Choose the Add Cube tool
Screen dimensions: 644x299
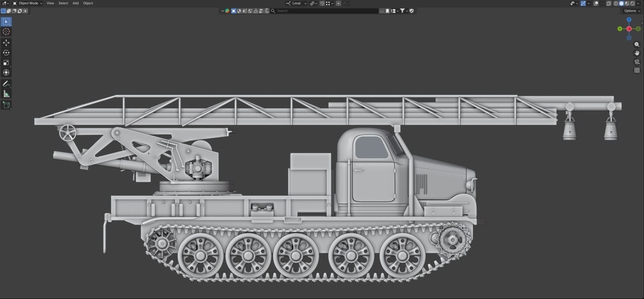(6, 105)
